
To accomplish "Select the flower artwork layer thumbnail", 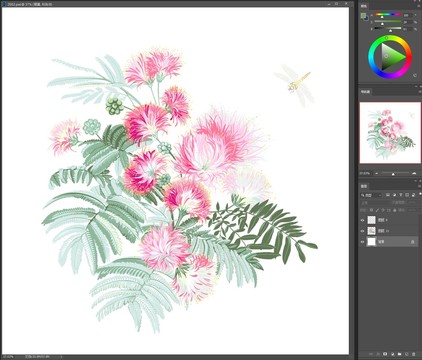I will click(371, 231).
